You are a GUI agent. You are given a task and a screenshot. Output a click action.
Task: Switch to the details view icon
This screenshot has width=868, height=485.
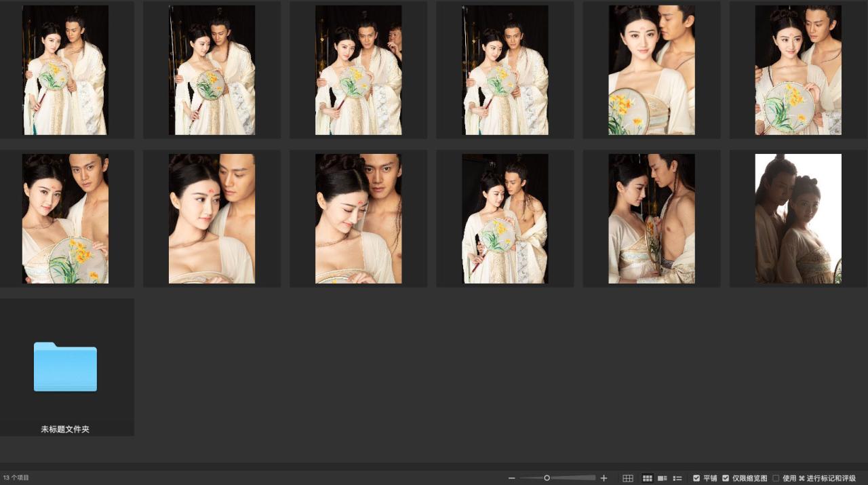[x=663, y=478]
